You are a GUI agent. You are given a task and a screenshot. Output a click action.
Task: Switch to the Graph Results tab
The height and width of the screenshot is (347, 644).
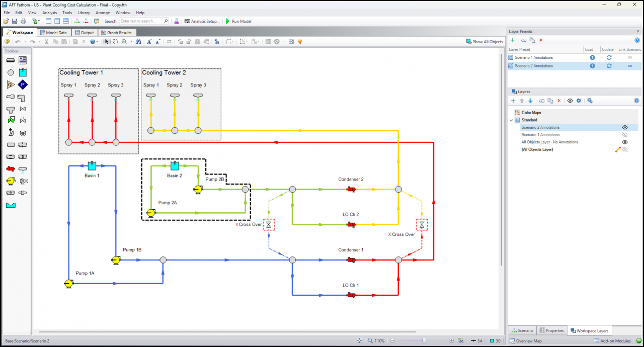click(x=116, y=32)
